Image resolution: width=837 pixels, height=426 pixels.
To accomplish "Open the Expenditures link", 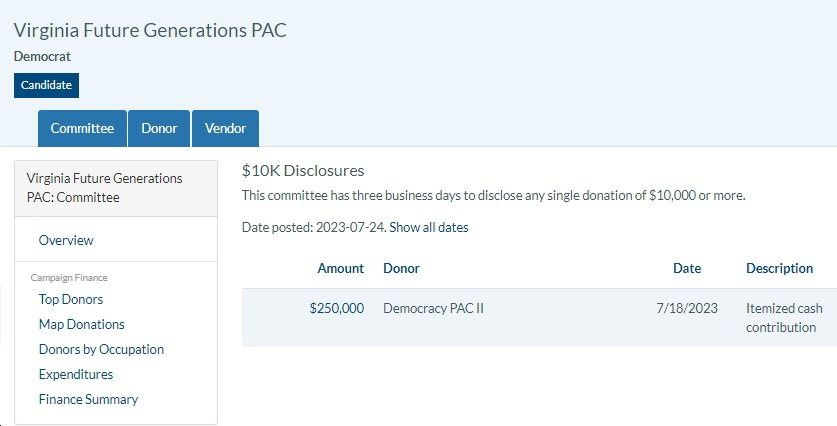I will tap(76, 374).
